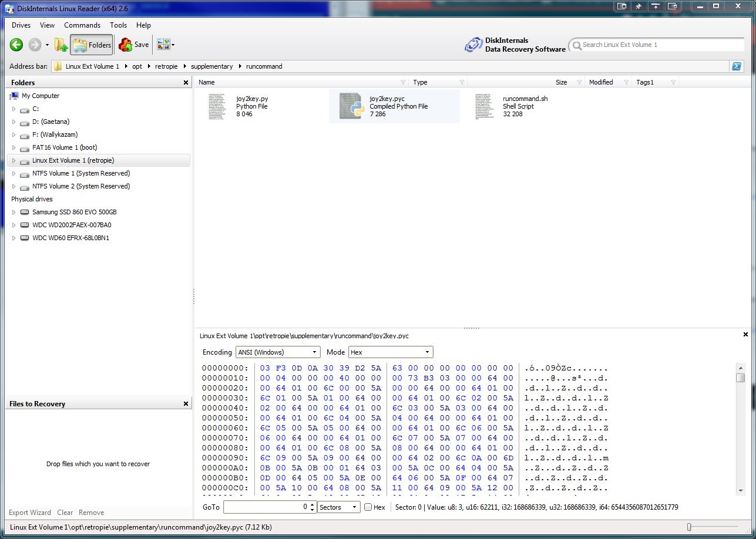Open the Mode Hex dropdown
Viewport: 756px width, 539px height.
point(391,352)
